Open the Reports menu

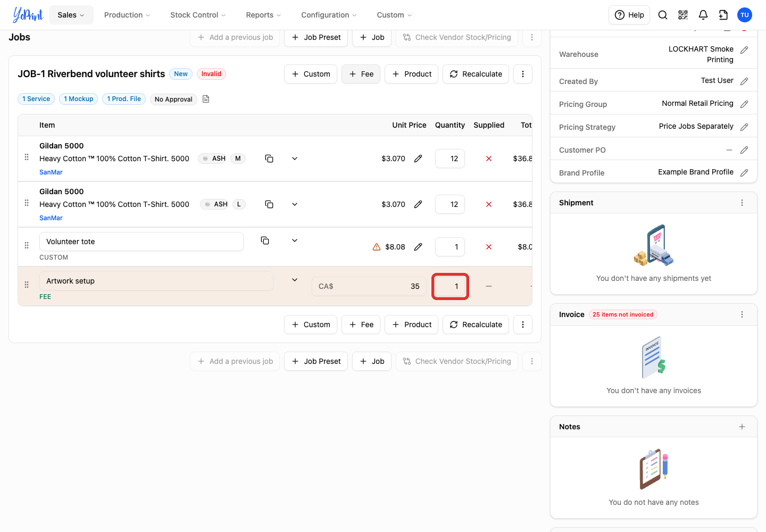pyautogui.click(x=263, y=15)
